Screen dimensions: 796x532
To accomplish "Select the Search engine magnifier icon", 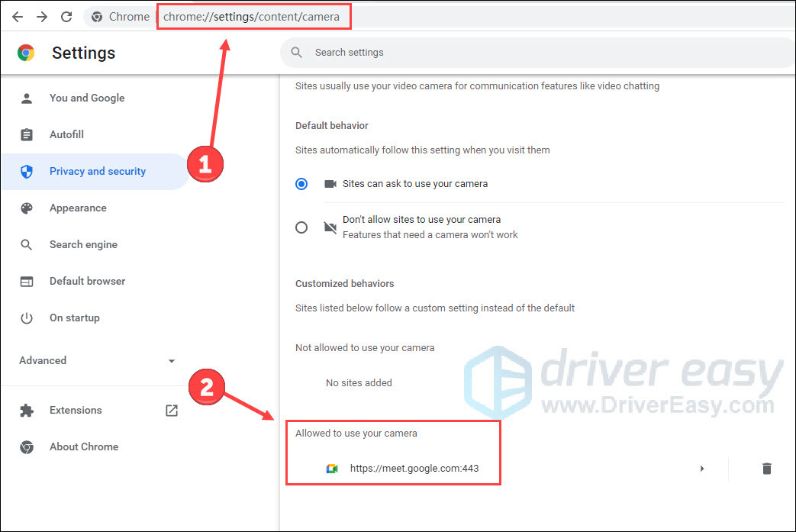I will pos(27,244).
